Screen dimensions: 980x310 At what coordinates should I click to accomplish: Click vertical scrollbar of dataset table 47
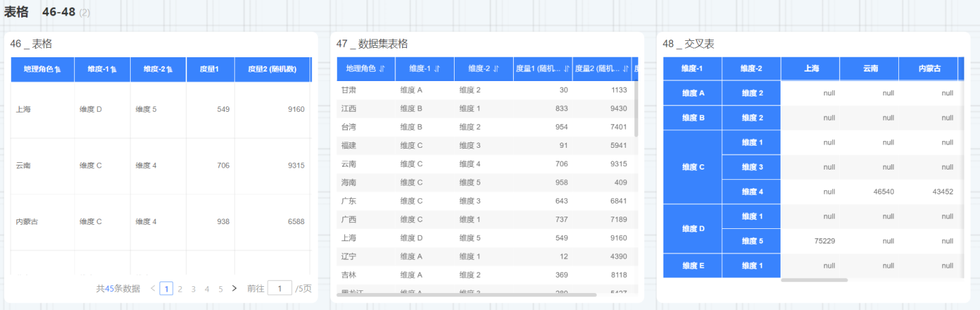636,109
